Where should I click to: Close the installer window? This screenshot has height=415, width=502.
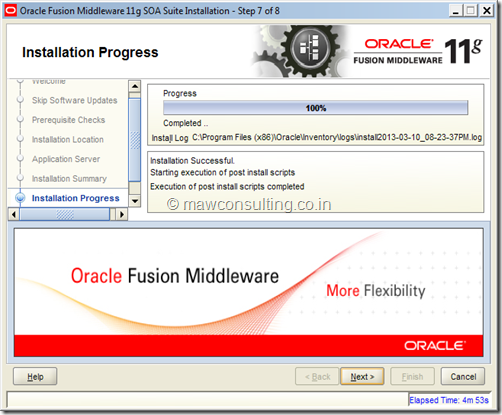coord(487,11)
